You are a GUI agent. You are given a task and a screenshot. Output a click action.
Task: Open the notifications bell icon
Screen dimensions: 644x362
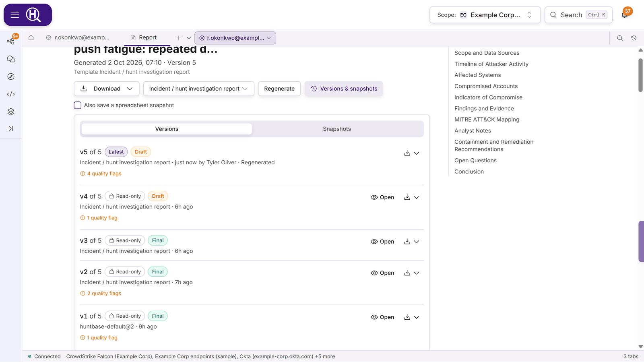[x=625, y=15]
